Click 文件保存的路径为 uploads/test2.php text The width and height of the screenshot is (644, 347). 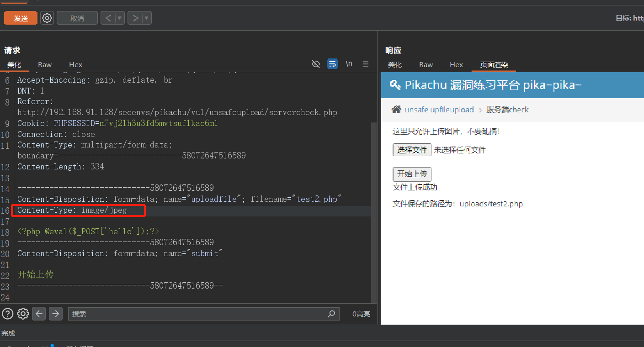click(458, 204)
